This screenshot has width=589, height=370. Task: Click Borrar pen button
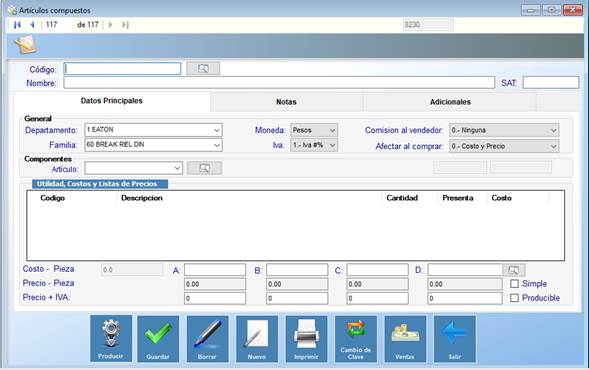[207, 338]
